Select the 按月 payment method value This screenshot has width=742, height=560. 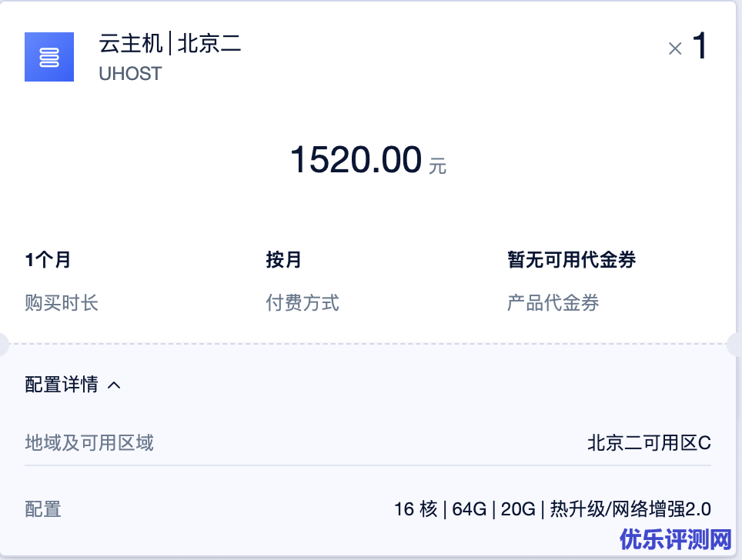tap(284, 260)
